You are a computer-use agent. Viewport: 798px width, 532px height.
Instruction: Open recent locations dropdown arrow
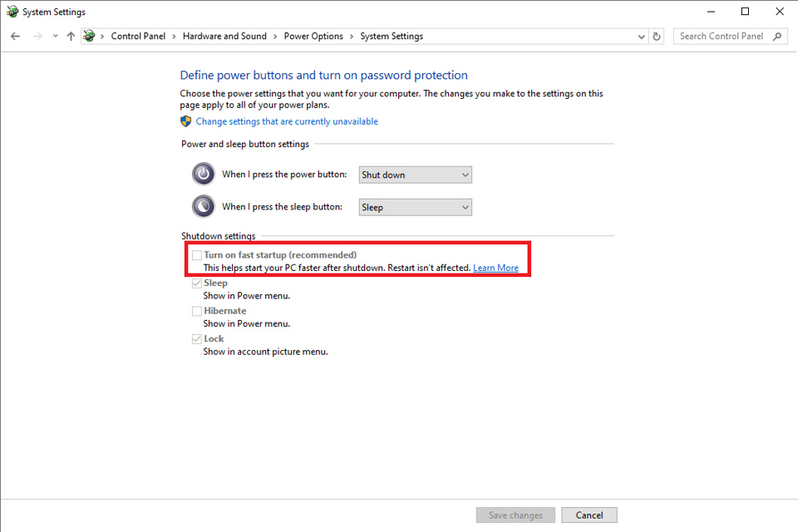(x=55, y=37)
